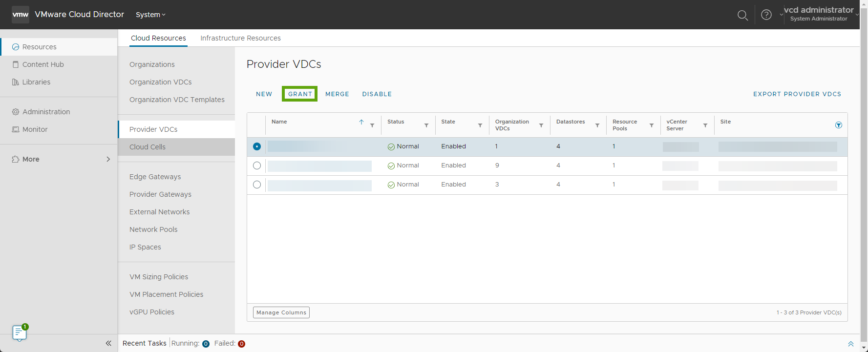Open Edge Gateways section

click(x=155, y=177)
